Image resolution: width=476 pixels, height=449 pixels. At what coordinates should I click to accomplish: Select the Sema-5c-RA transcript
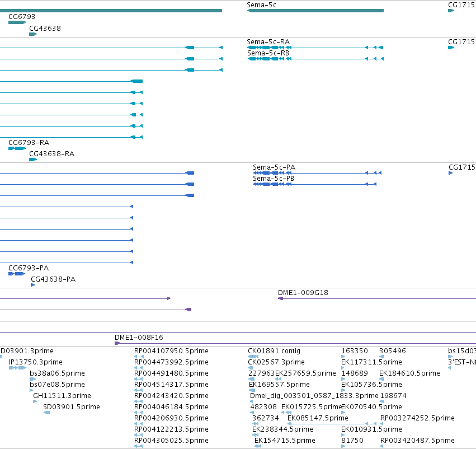point(315,48)
